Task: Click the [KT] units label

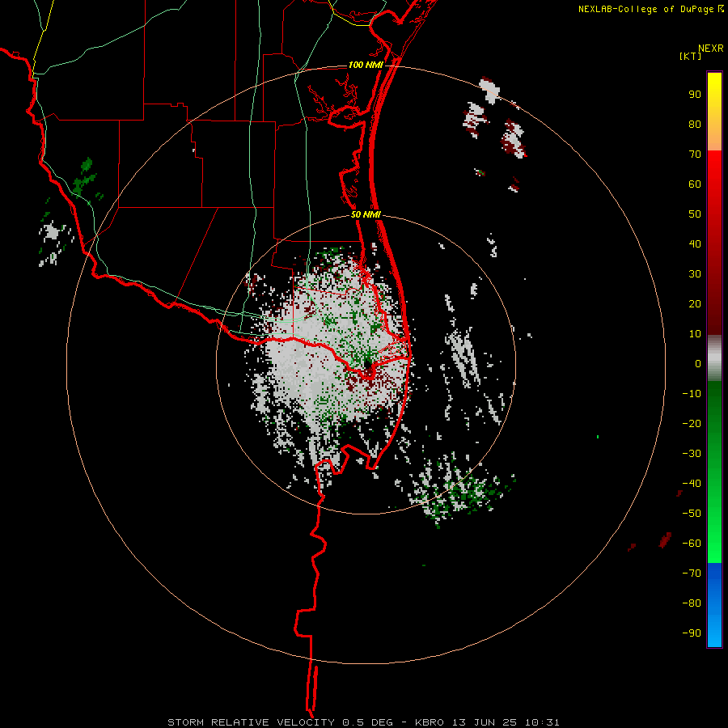Action: (691, 57)
